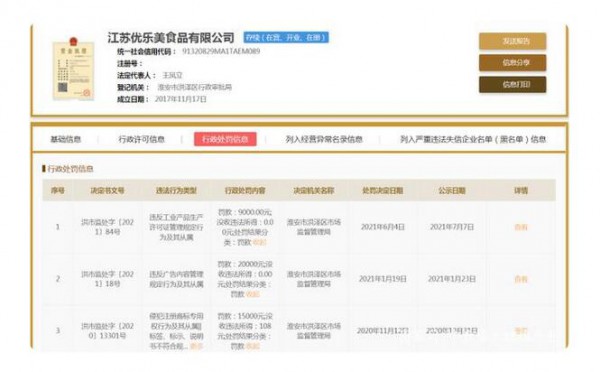
Task: Click the decision authority cell in row 1
Action: pos(314,227)
